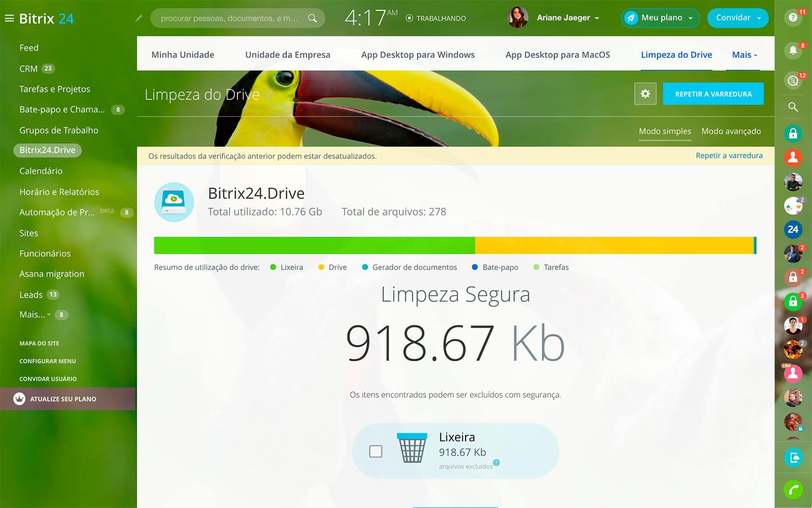Click the search field for people and documents
812x508 pixels.
tap(229, 19)
